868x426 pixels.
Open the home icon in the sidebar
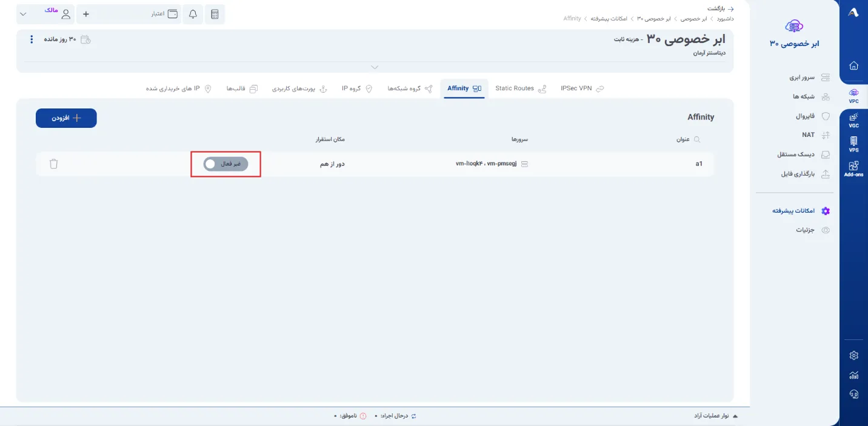(x=853, y=65)
